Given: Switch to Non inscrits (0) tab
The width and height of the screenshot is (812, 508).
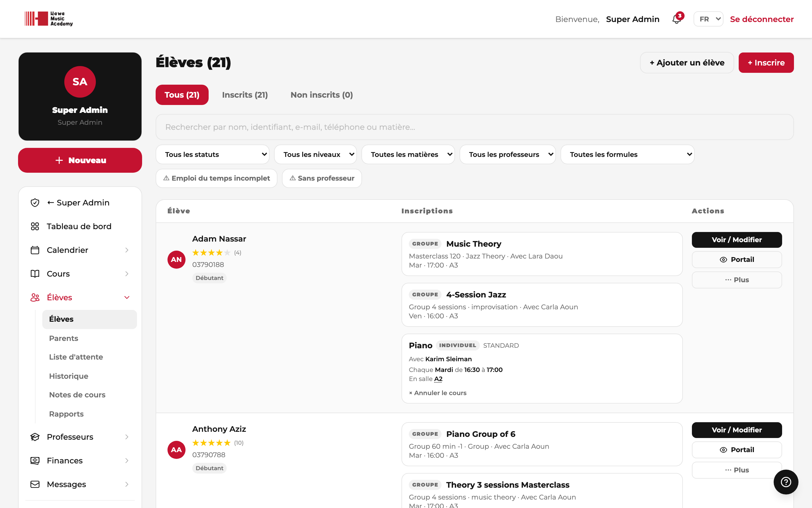Looking at the screenshot, I should point(321,95).
